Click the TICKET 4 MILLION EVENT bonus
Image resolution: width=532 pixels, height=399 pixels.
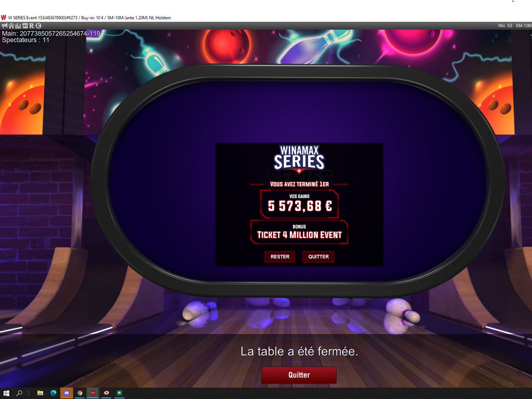[299, 235]
